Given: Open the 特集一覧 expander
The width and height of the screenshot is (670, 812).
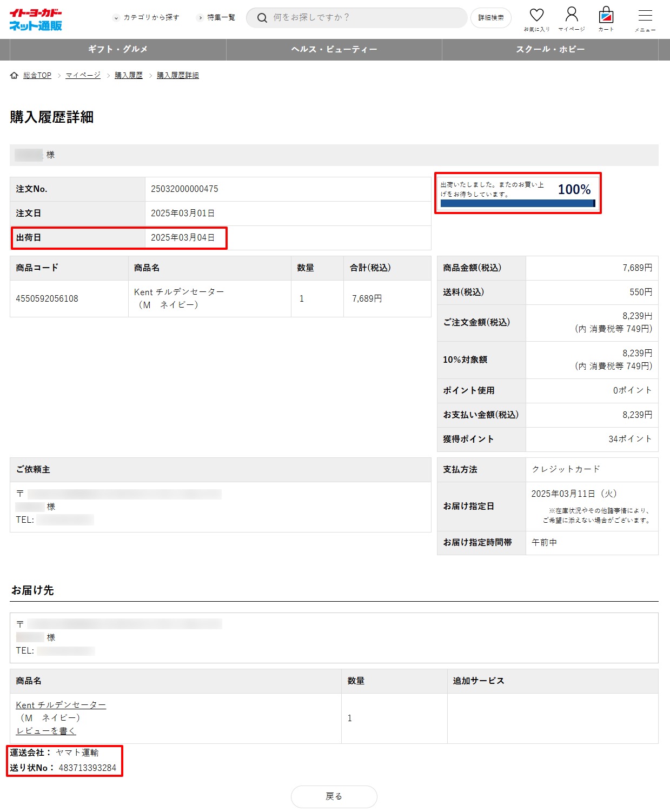Looking at the screenshot, I should pyautogui.click(x=216, y=18).
